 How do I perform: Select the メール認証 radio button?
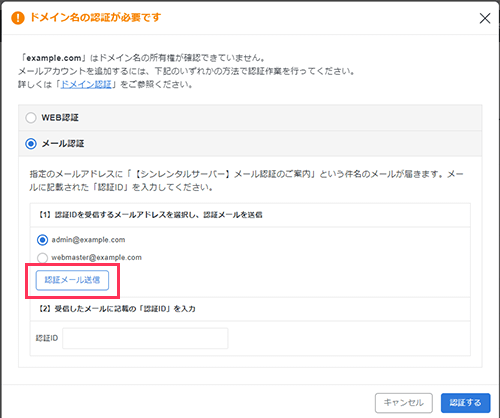(x=31, y=144)
